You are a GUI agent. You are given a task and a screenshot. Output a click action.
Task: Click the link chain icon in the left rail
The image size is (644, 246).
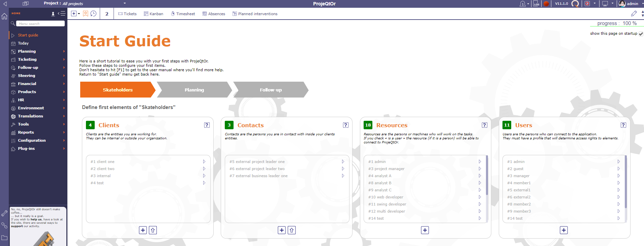pyautogui.click(x=4, y=225)
